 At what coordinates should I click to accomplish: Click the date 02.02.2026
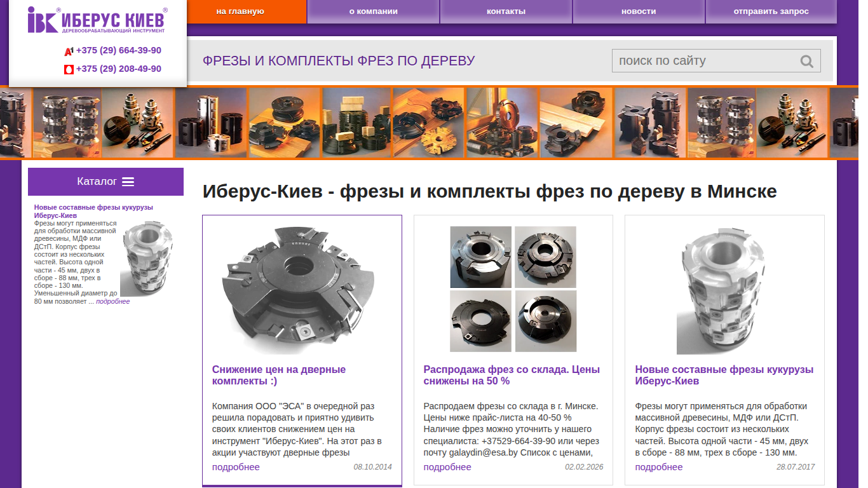point(584,467)
